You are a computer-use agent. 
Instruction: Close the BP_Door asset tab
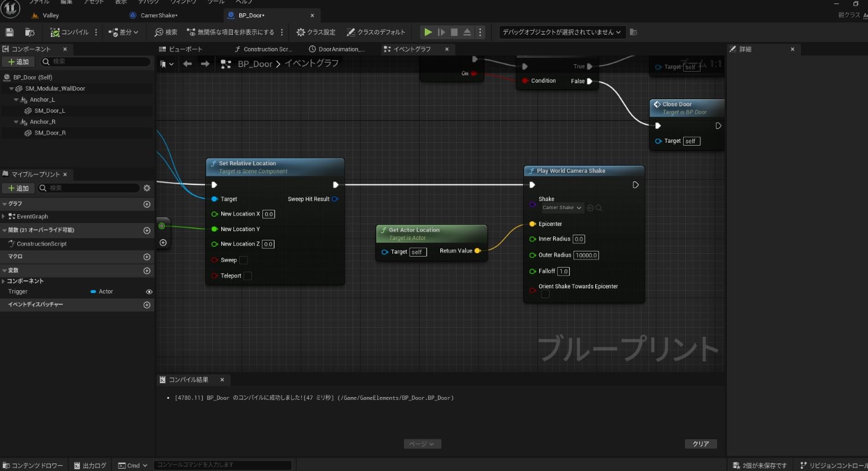click(x=313, y=16)
